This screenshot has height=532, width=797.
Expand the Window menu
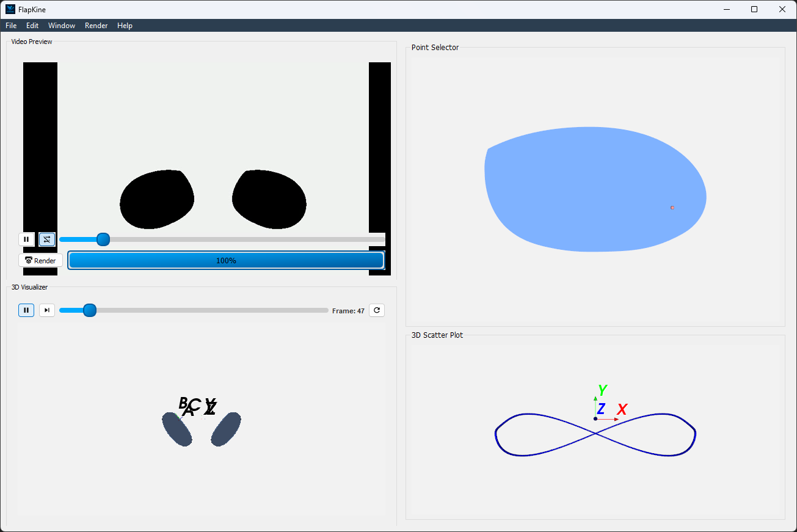(x=62, y=26)
